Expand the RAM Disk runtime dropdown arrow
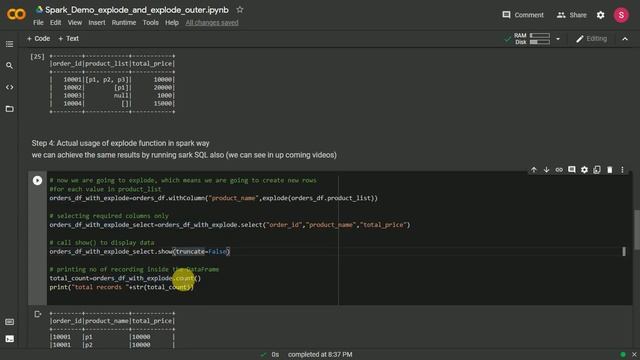 pos(558,39)
